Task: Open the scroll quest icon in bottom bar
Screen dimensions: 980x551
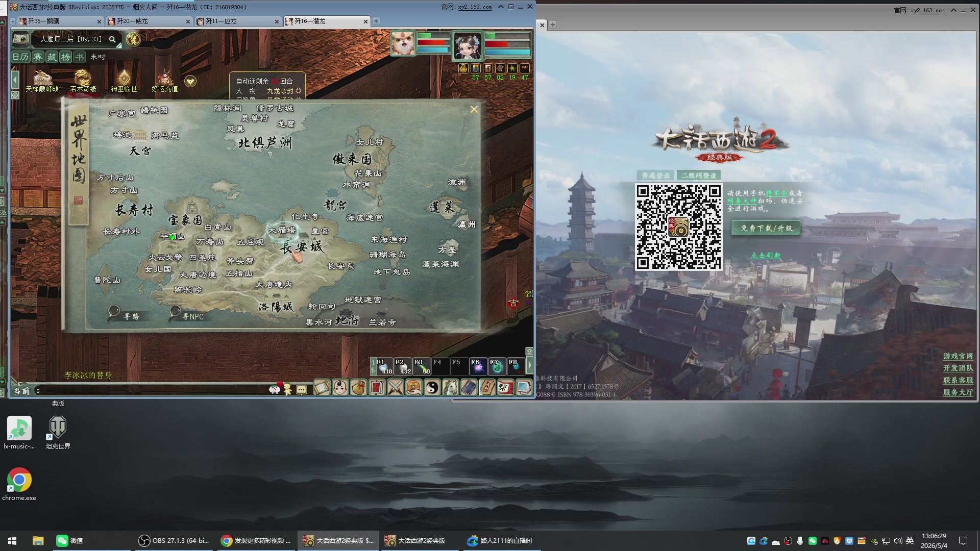Action: click(322, 388)
